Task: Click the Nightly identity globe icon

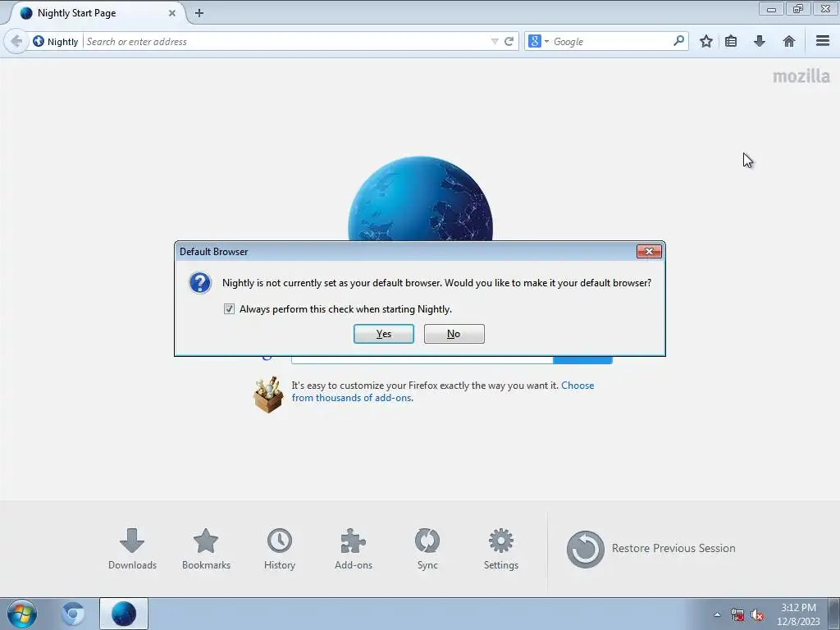Action: [x=39, y=41]
